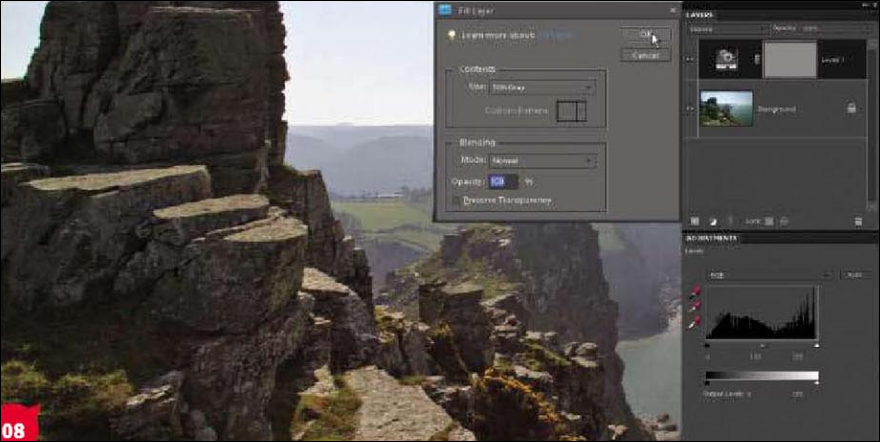Click the white input level slider handle
The width and height of the screenshot is (880, 442).
[817, 345]
